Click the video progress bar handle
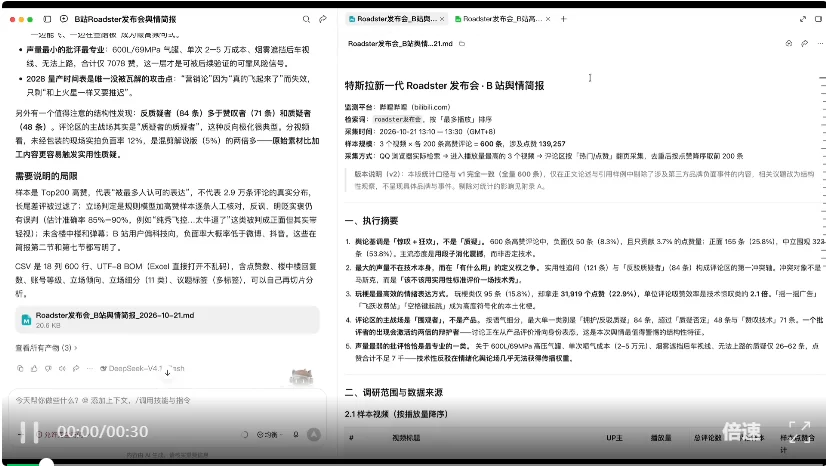The image size is (826, 466). [46, 463]
